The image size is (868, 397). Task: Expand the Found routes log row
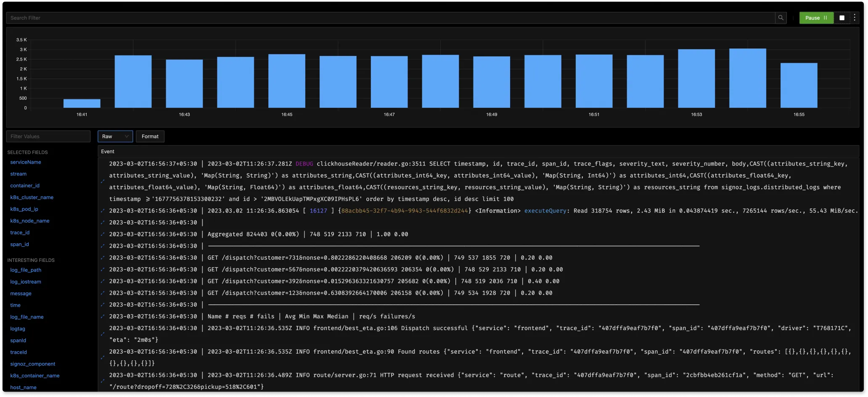103,357
